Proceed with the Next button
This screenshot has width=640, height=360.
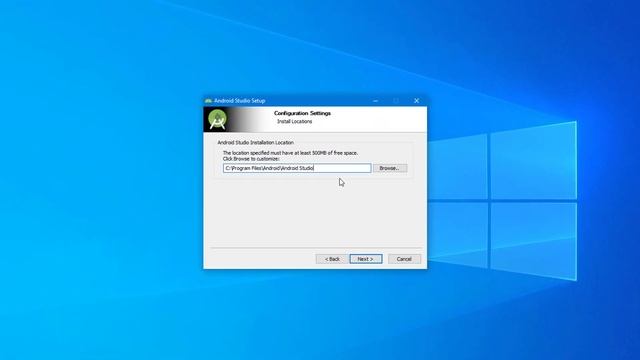pos(366,259)
